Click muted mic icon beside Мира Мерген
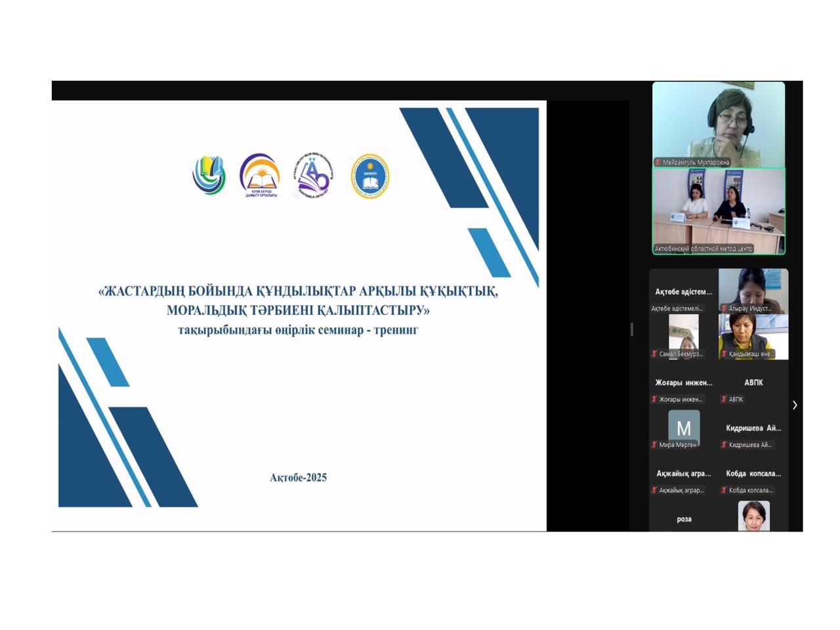The height and width of the screenshot is (630, 840). click(654, 445)
